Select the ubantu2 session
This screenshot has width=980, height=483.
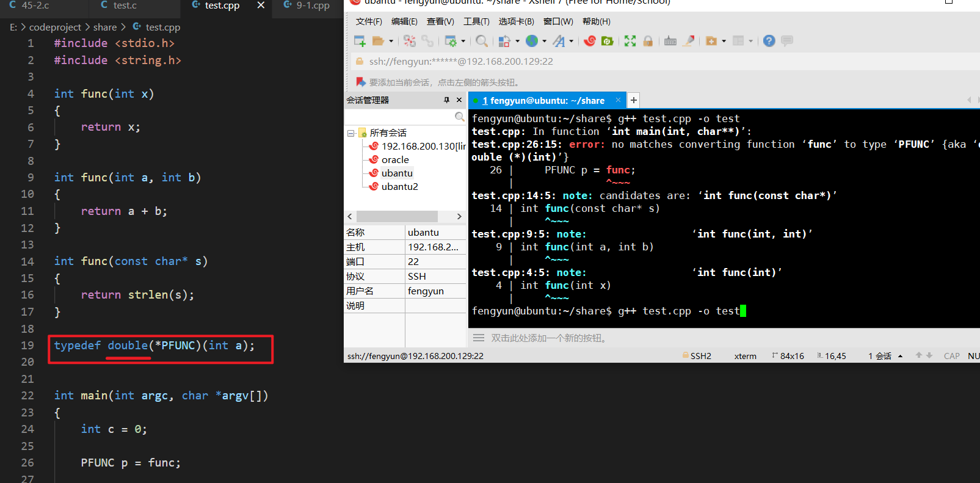coord(399,186)
